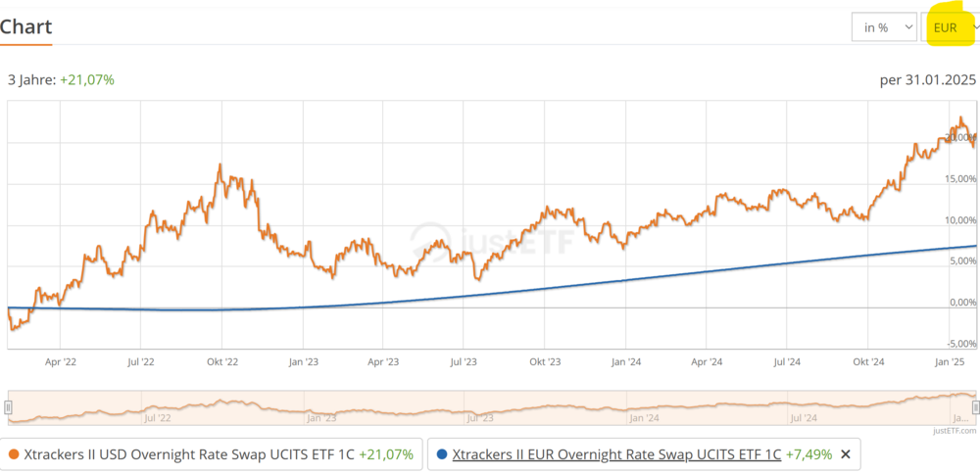Viewport: 980px width, 474px height.
Task: Click the 'Apr '22' axis label
Action: (61, 361)
